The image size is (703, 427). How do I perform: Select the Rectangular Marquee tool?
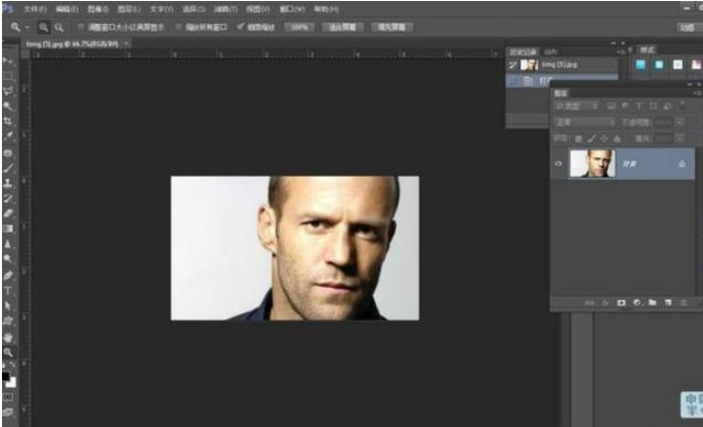click(x=8, y=76)
